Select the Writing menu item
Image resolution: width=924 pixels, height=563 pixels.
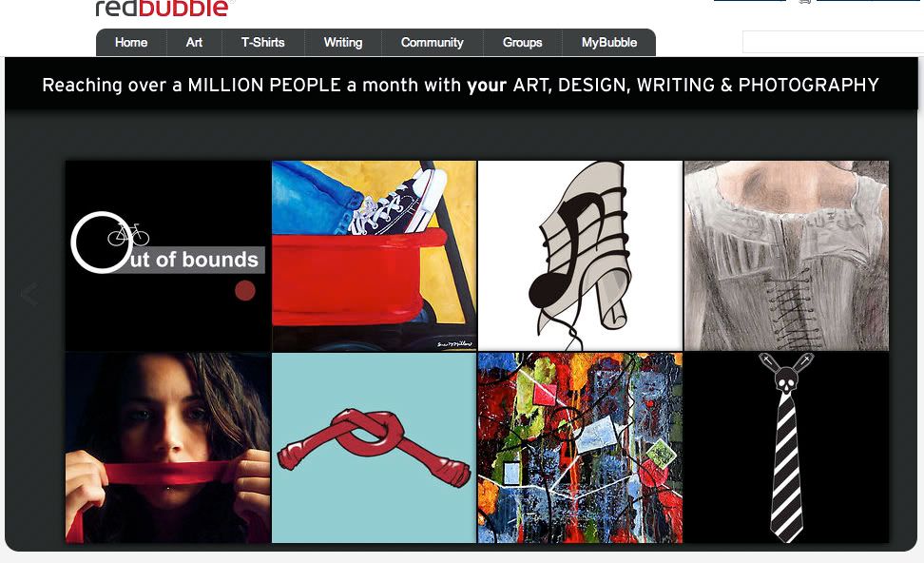pos(343,43)
